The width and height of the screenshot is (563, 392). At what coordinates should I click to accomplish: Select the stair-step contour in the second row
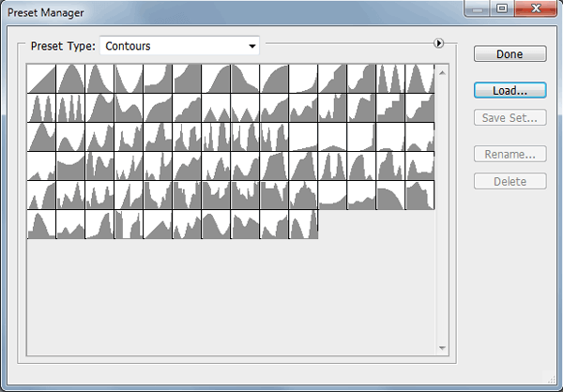tap(390, 108)
